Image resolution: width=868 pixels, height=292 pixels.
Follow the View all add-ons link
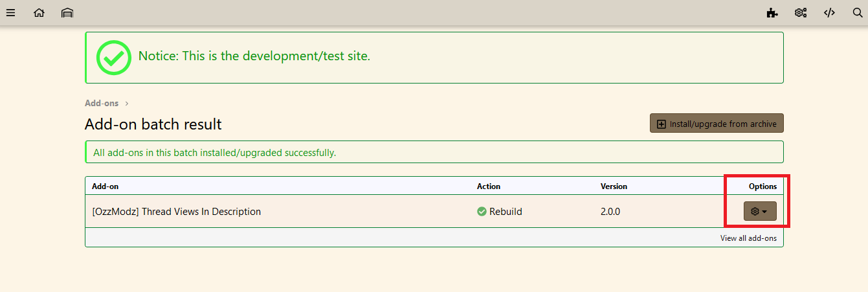(x=748, y=238)
